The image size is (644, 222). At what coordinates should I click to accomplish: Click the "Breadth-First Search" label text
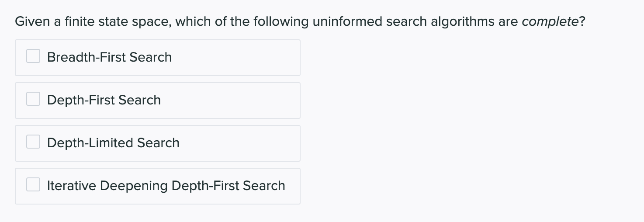109,57
